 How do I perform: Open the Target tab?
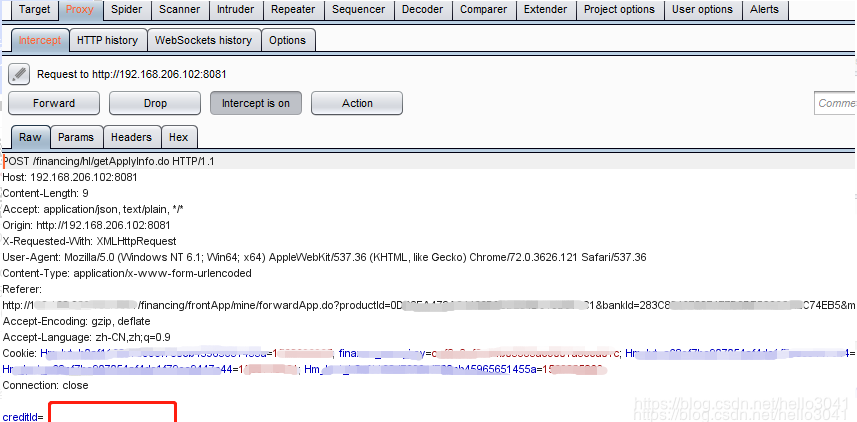[34, 9]
